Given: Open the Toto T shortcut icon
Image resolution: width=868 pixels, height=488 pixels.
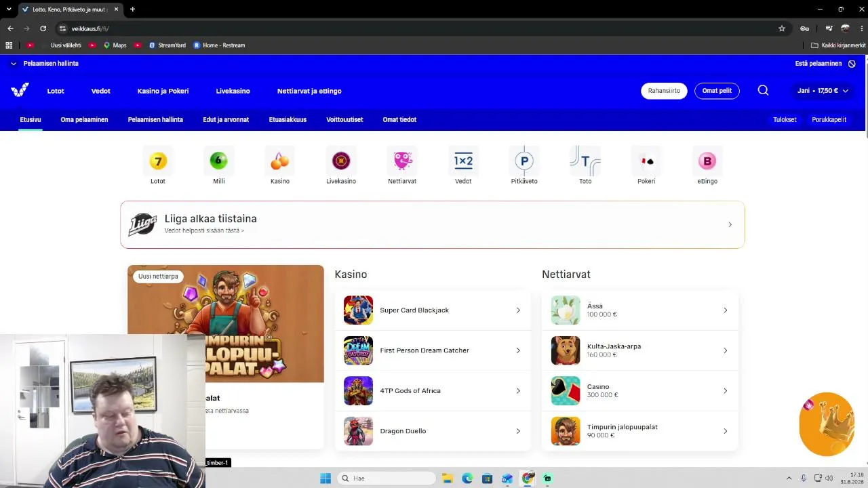Looking at the screenshot, I should [585, 161].
